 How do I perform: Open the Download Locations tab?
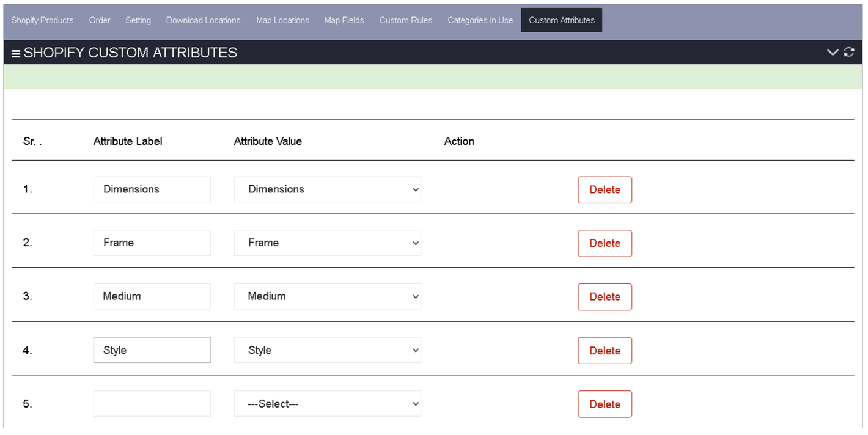pos(204,20)
